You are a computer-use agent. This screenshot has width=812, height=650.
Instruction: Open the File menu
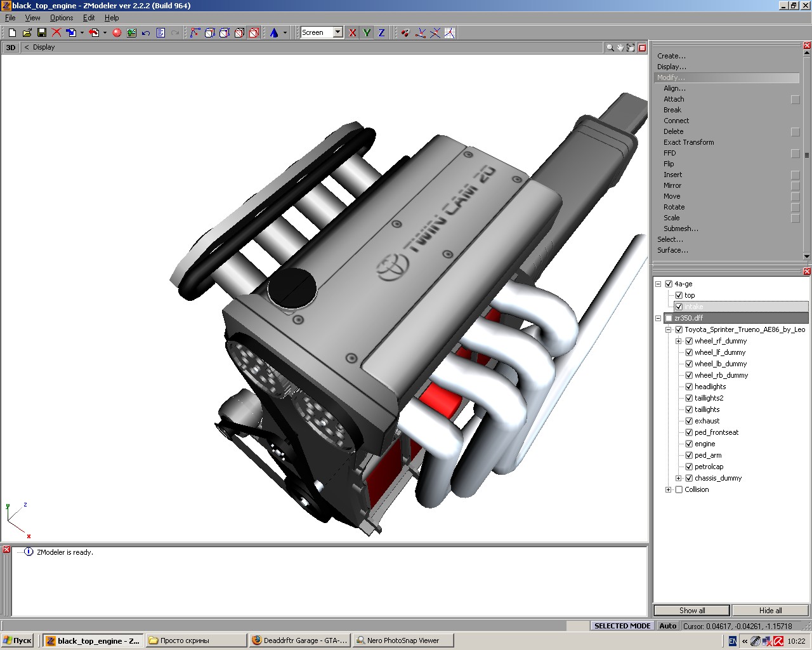[x=10, y=18]
